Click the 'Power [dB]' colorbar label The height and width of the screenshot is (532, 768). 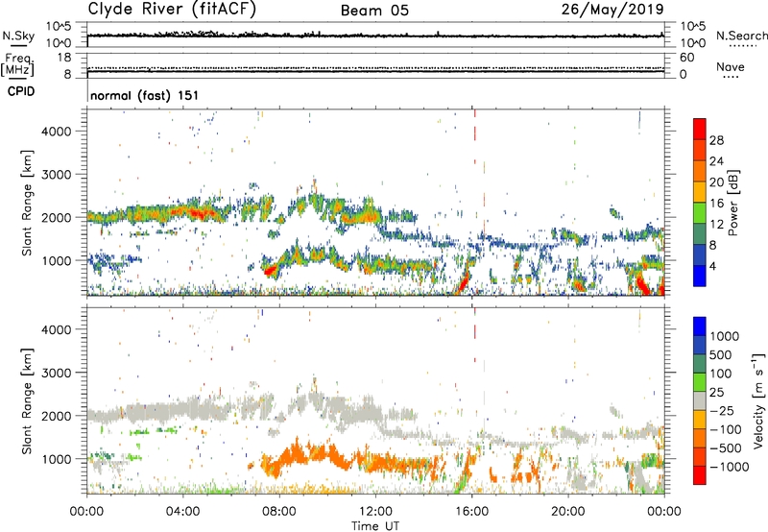[x=732, y=203]
